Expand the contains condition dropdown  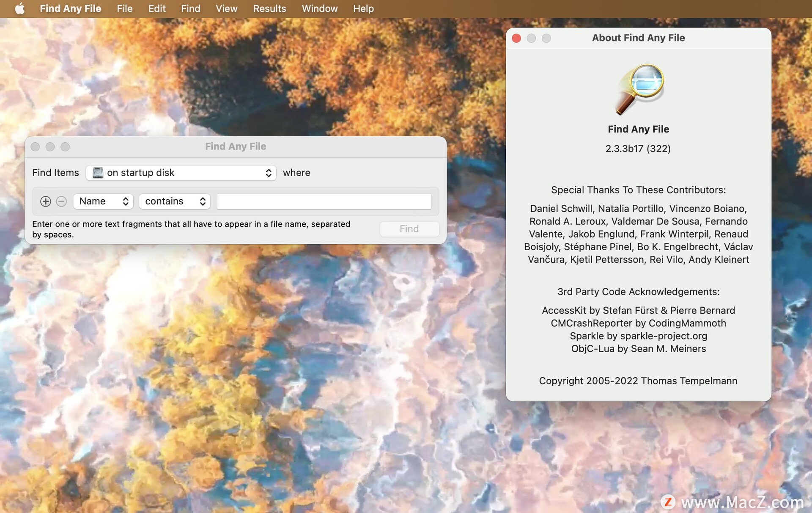pos(173,201)
